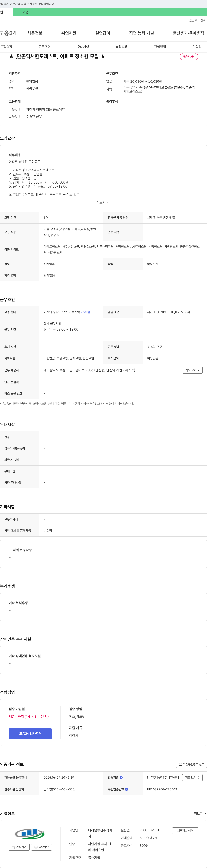207x868 pixels.
Task: Click the 인증기관 help question icon
Action: click(x=121, y=778)
